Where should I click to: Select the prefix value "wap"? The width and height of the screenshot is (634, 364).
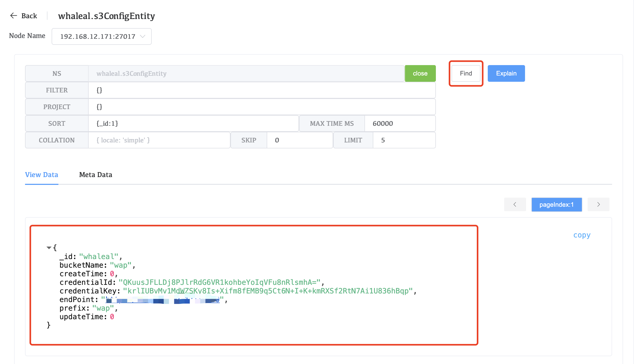coord(103,308)
